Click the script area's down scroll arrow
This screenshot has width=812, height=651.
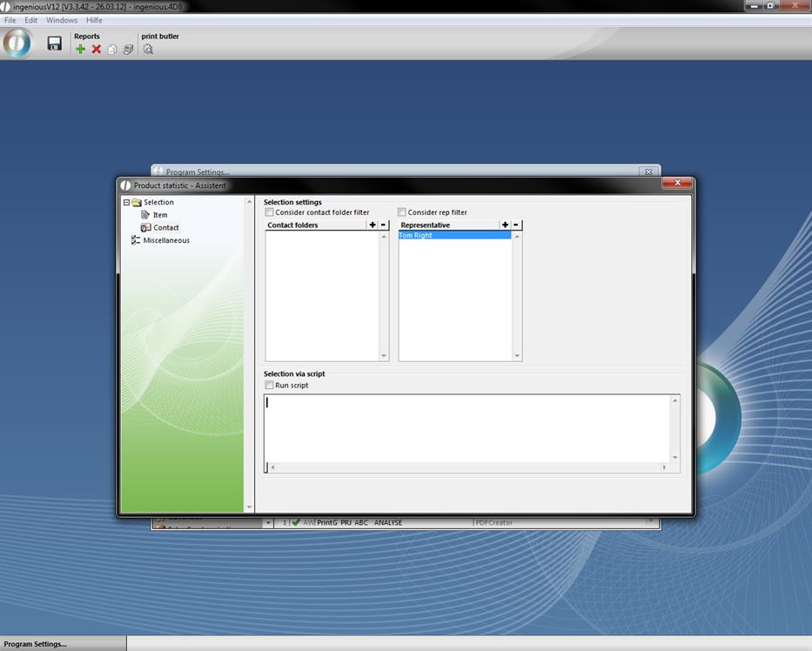pyautogui.click(x=674, y=458)
